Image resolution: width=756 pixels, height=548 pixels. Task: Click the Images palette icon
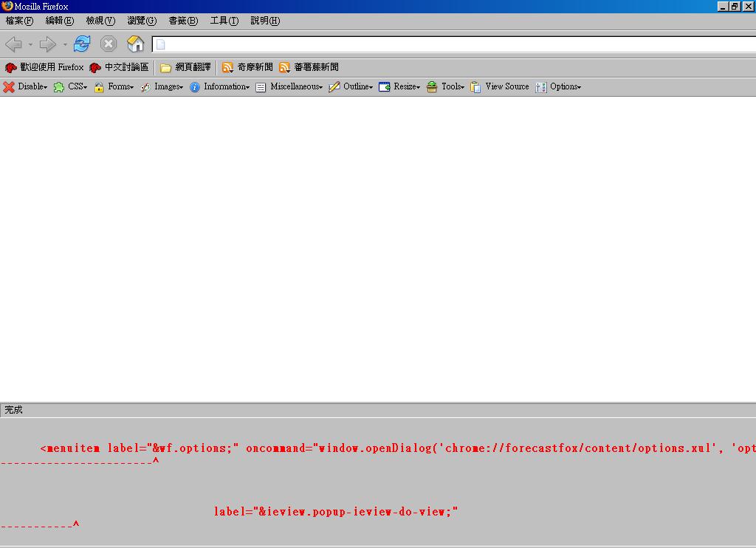[145, 87]
